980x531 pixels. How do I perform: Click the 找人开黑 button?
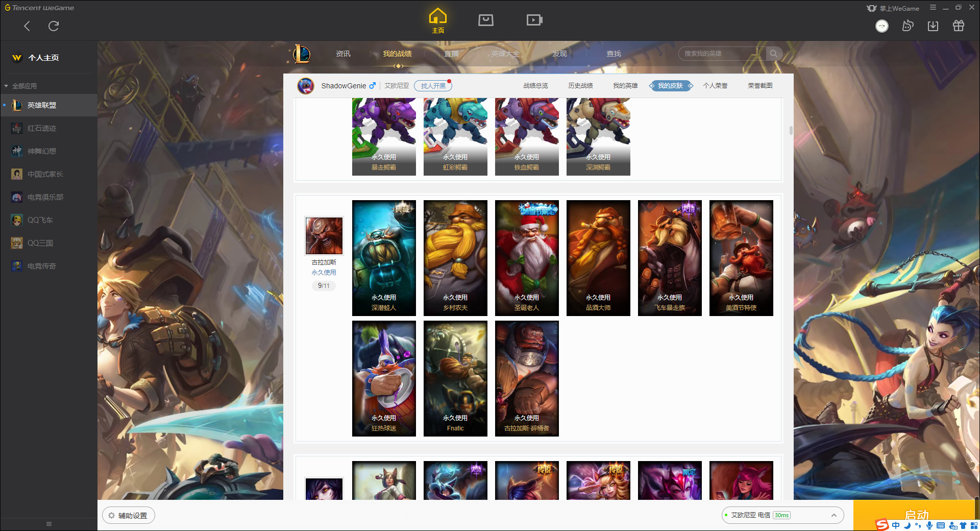[x=433, y=86]
